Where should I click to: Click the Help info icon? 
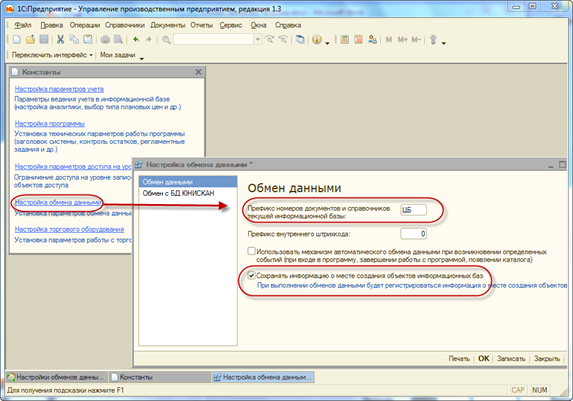coord(317,39)
